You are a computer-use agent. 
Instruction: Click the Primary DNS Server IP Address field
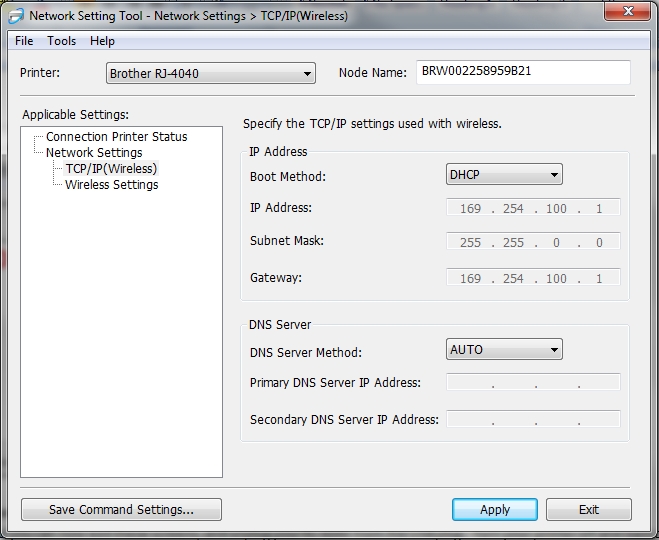(x=533, y=383)
